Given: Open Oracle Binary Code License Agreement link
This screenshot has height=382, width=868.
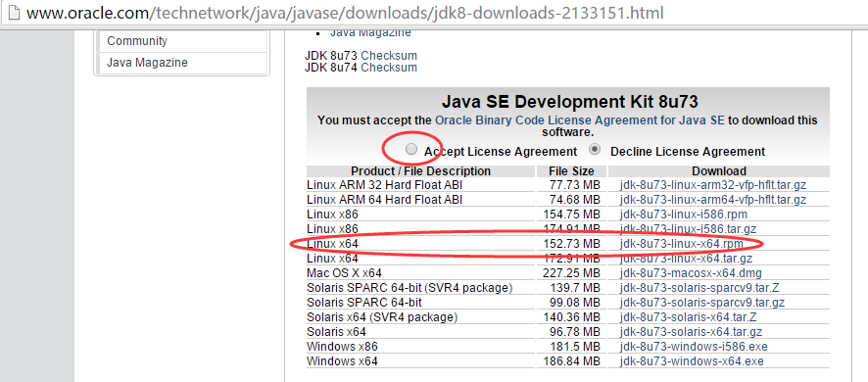Looking at the screenshot, I should pos(580,120).
